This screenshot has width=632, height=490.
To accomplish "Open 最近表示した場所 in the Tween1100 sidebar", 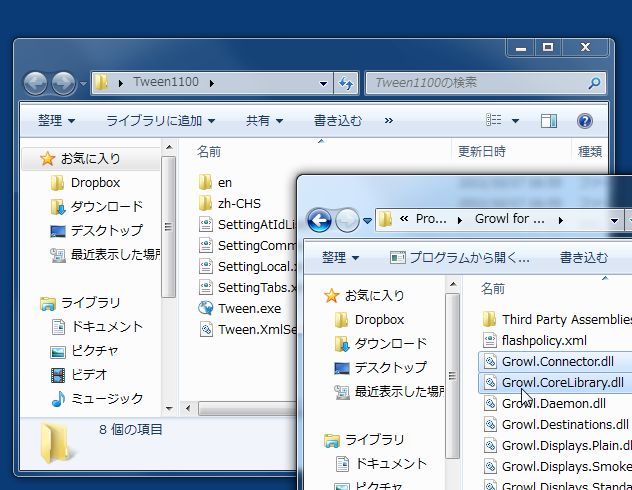I will pyautogui.click(x=105, y=254).
